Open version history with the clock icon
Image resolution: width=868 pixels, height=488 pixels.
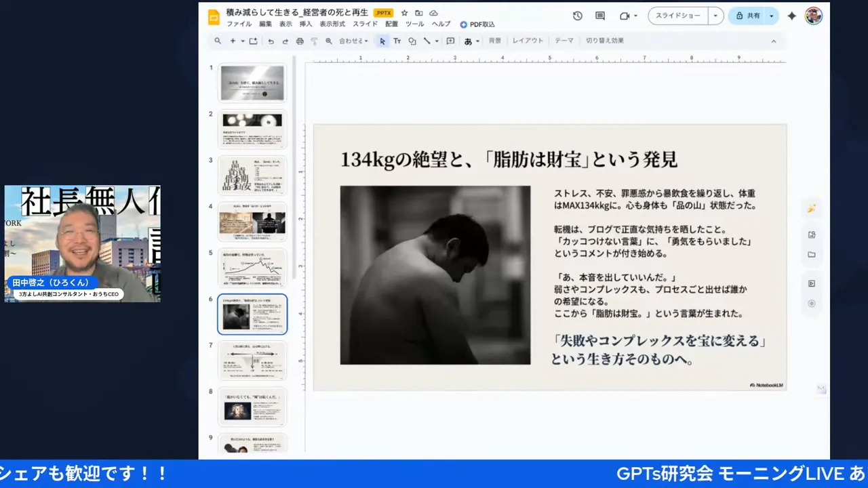(x=577, y=16)
